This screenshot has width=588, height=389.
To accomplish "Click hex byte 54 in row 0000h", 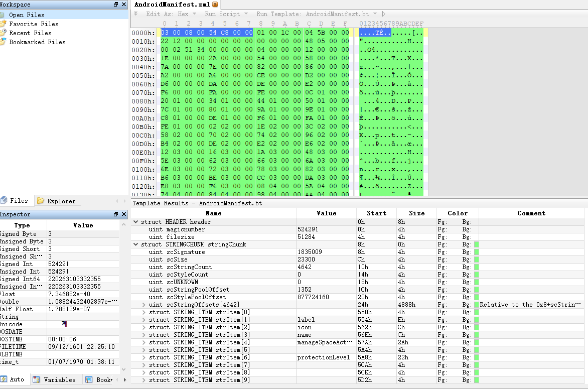I will coord(213,33).
